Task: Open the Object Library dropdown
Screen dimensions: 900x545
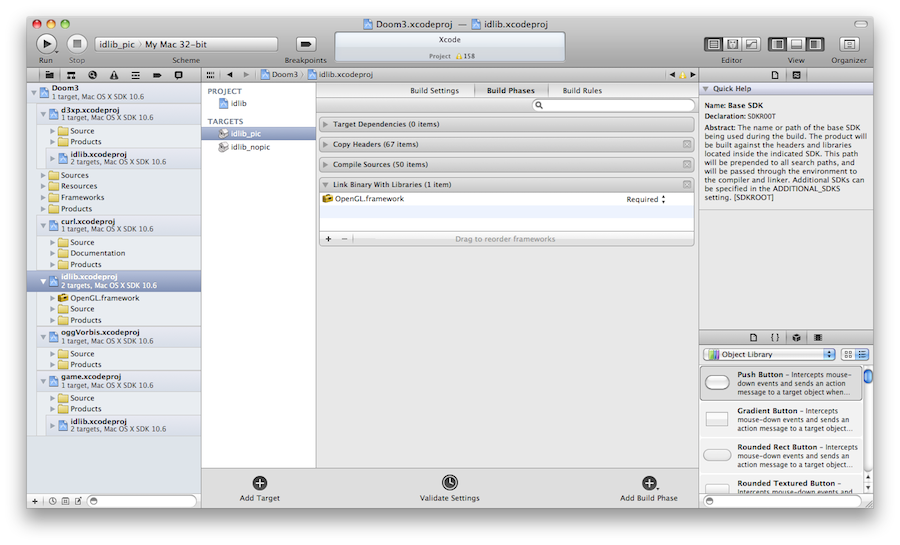Action: click(x=769, y=355)
